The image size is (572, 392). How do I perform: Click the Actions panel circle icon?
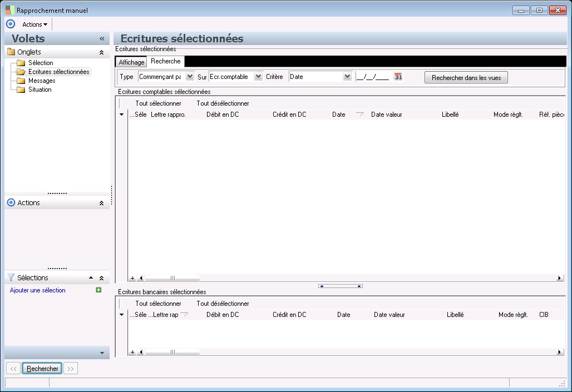click(x=11, y=202)
